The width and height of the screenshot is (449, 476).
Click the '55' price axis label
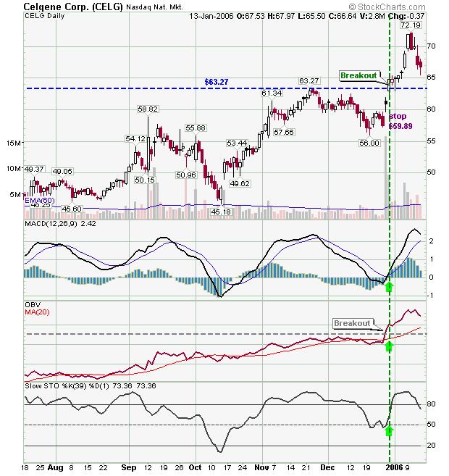(x=431, y=141)
